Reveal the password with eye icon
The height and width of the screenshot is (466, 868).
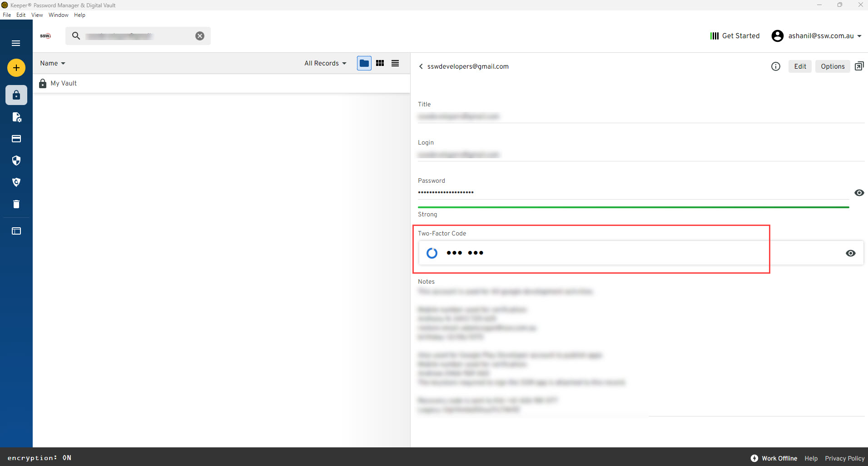859,193
